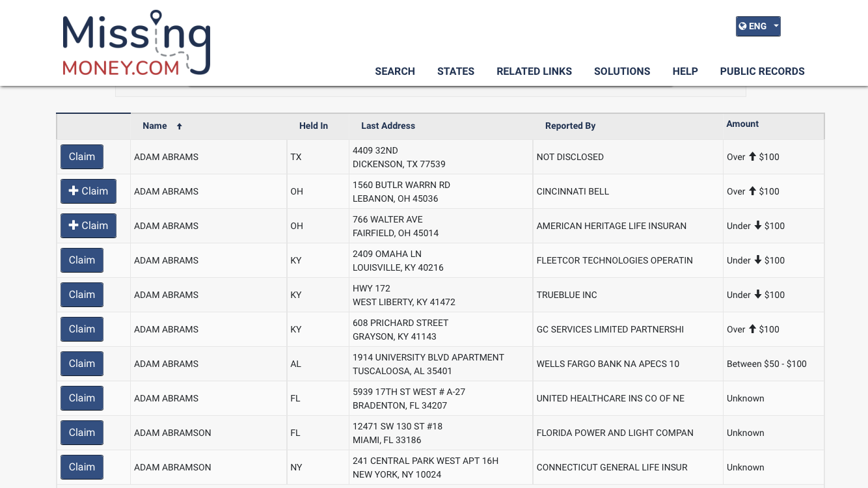
Task: Select the down arrow in American Heritage amount
Action: coord(757,225)
